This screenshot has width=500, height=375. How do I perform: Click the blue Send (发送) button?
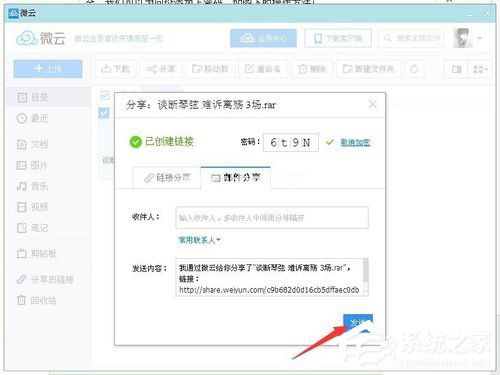(x=358, y=323)
